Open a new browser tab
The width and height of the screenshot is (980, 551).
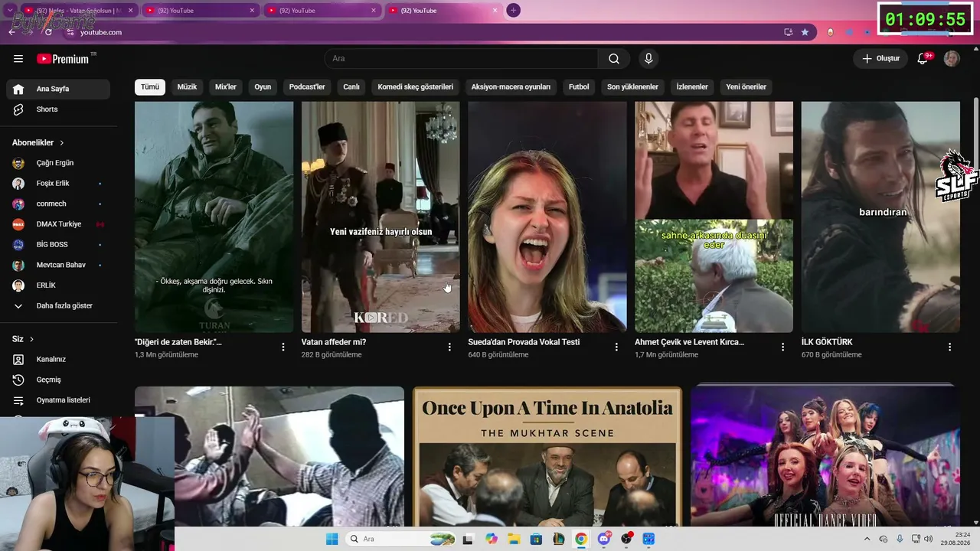[513, 11]
